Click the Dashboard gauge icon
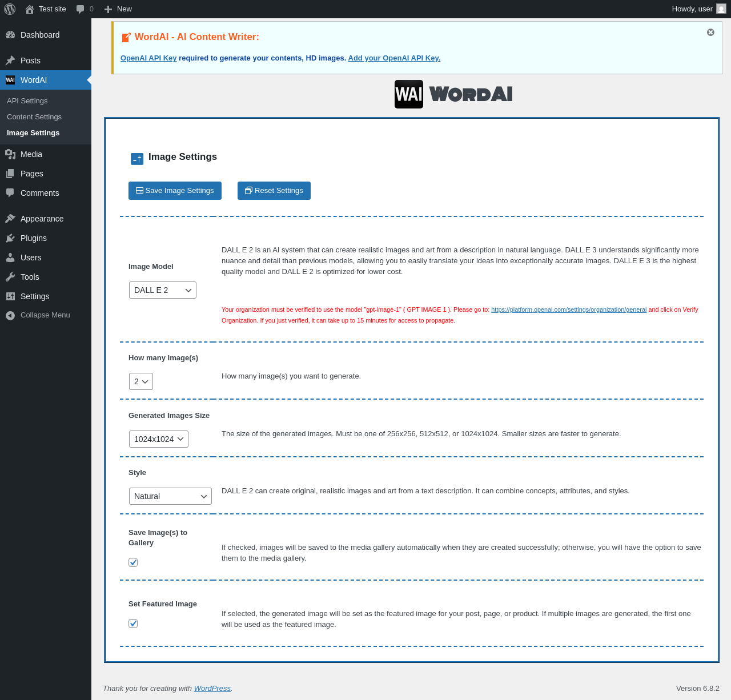This screenshot has width=731, height=700. (x=10, y=35)
